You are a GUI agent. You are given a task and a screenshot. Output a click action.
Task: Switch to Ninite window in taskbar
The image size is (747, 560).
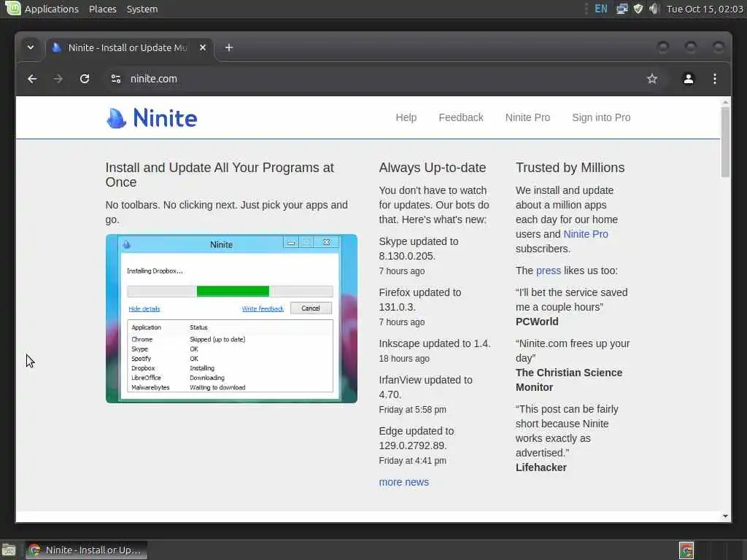pyautogui.click(x=86, y=551)
